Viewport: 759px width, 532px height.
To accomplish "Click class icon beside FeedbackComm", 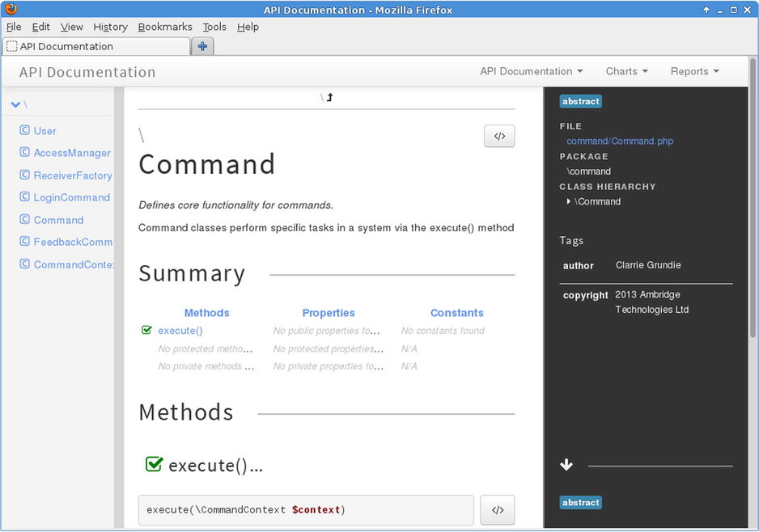I will click(x=25, y=241).
